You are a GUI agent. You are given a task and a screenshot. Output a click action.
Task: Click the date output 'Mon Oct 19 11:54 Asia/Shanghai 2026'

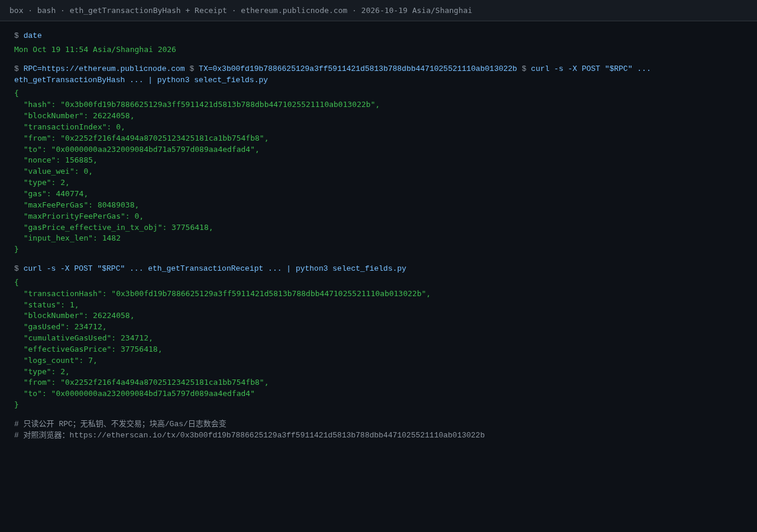[95, 50]
